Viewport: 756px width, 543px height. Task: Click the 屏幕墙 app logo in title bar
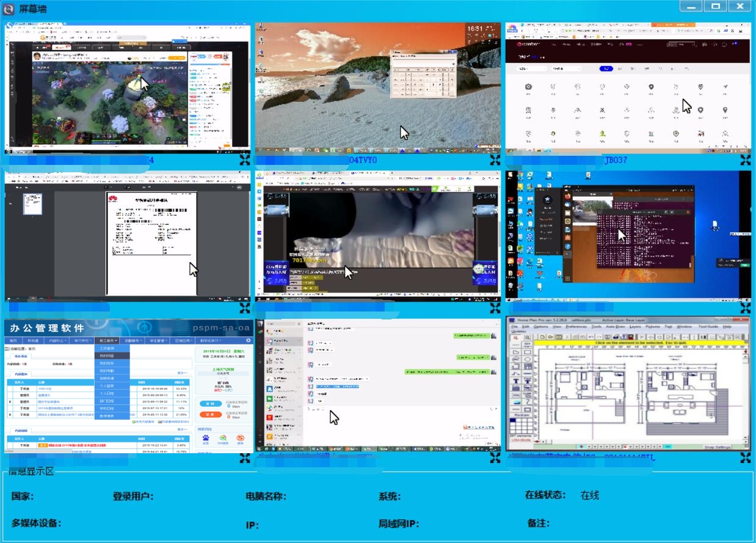point(9,9)
